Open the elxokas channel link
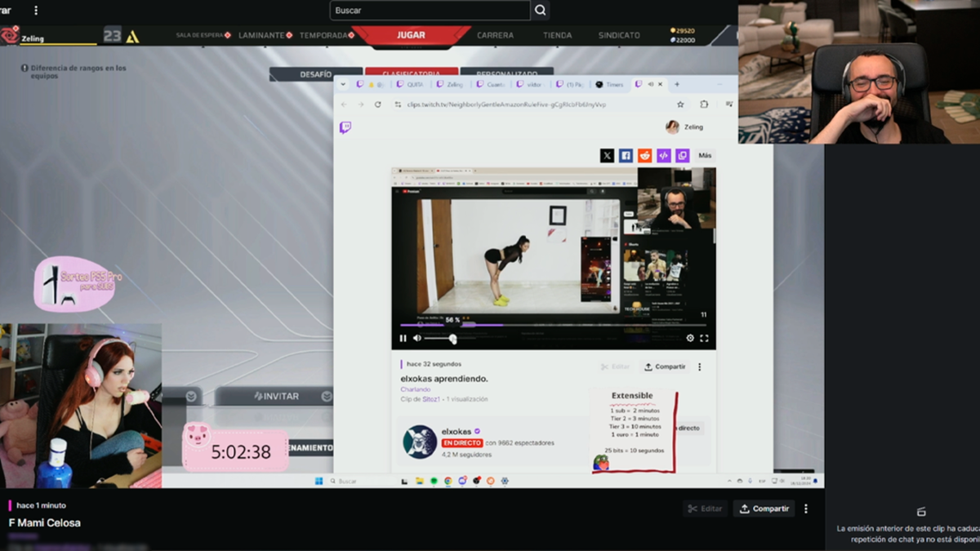 coord(456,431)
